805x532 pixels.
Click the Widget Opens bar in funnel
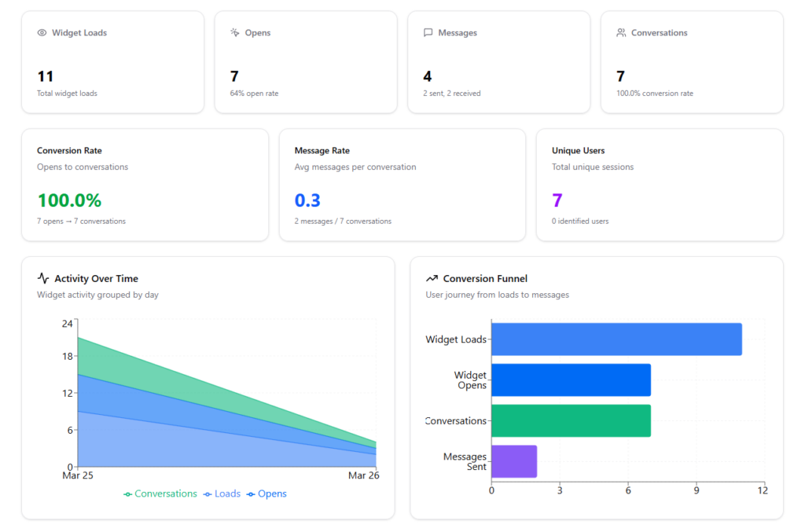(x=571, y=380)
